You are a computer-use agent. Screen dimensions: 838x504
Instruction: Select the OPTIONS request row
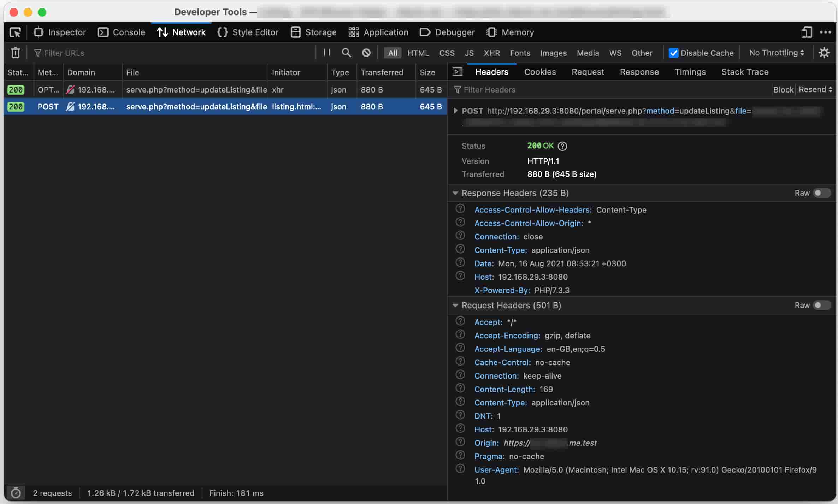pos(225,90)
